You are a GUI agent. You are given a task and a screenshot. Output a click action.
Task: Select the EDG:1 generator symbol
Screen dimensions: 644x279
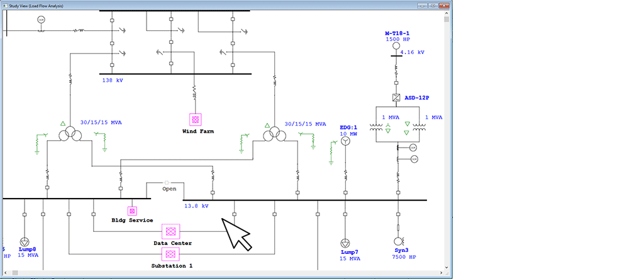click(x=345, y=142)
